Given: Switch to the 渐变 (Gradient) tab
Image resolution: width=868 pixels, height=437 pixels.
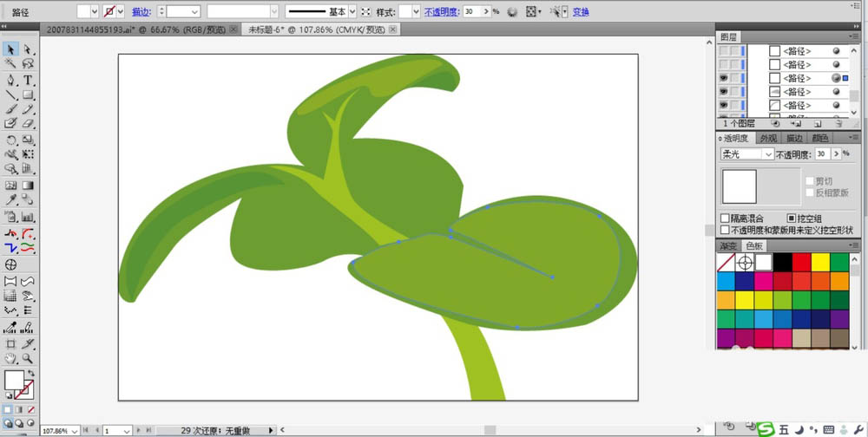Looking at the screenshot, I should click(728, 246).
